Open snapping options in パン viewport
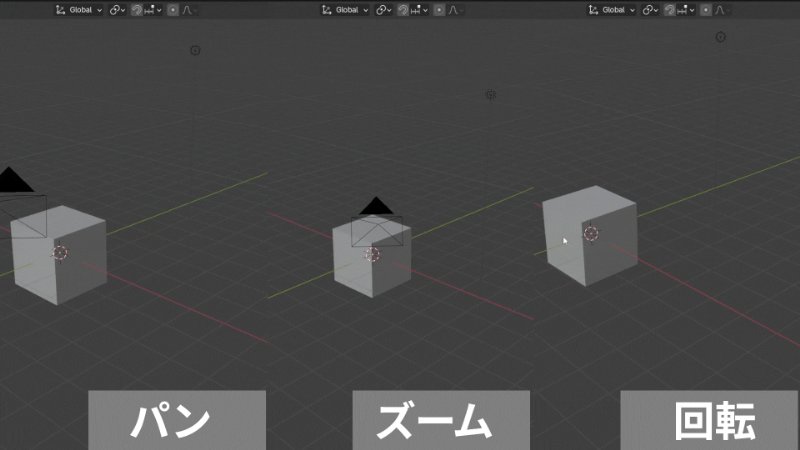Viewport: 800px width, 450px height. [x=153, y=10]
